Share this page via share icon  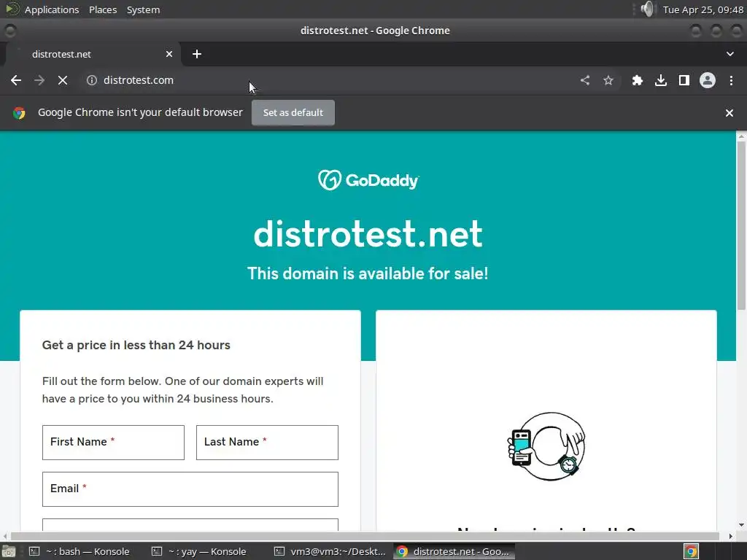585,80
